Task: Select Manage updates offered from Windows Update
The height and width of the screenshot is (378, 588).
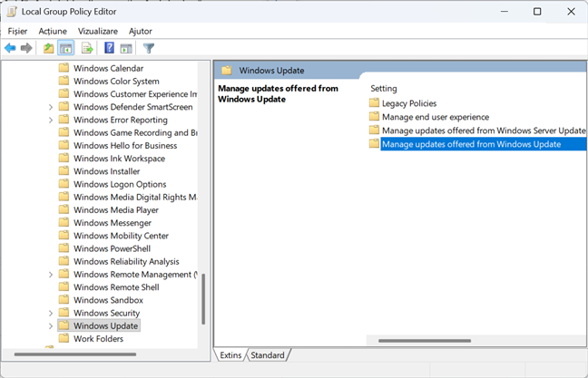Action: click(x=484, y=144)
